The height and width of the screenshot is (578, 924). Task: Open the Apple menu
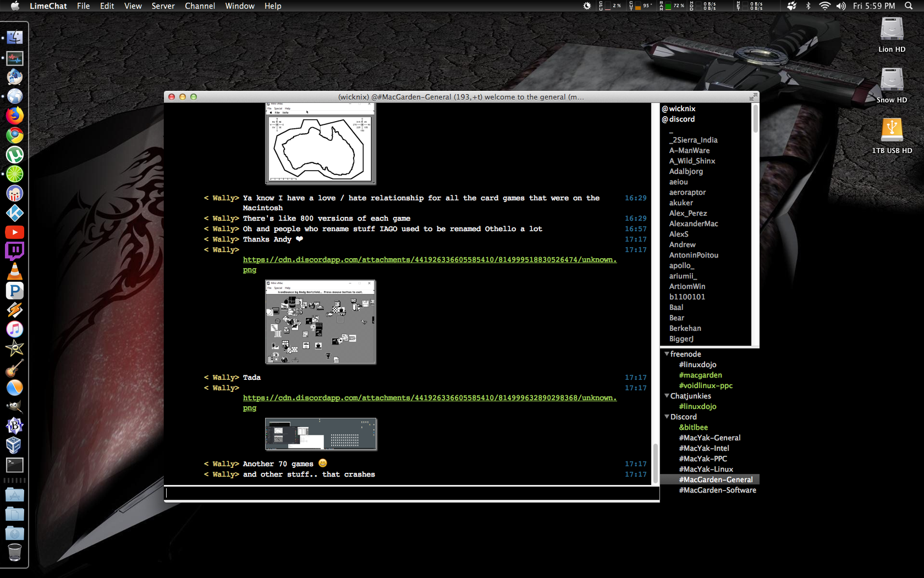pos(15,6)
